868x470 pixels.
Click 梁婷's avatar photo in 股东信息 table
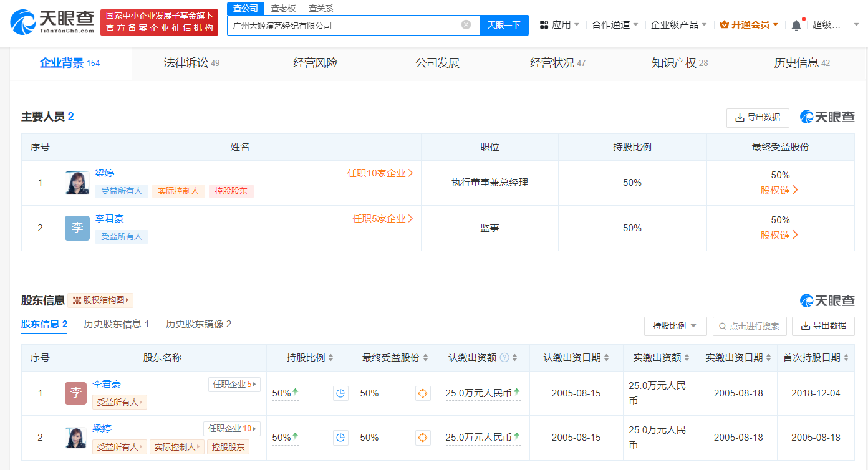(x=75, y=438)
